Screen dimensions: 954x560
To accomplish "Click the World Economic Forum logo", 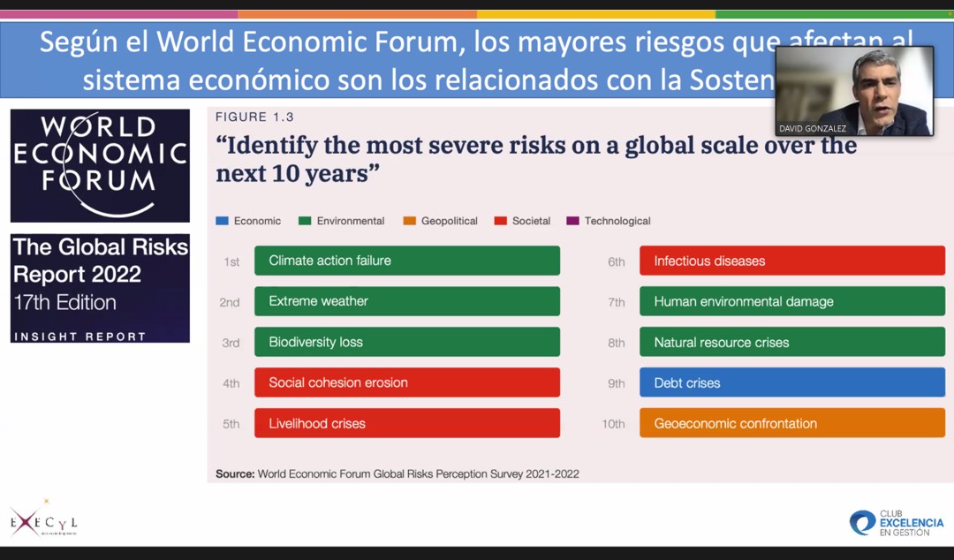I will pyautogui.click(x=100, y=165).
